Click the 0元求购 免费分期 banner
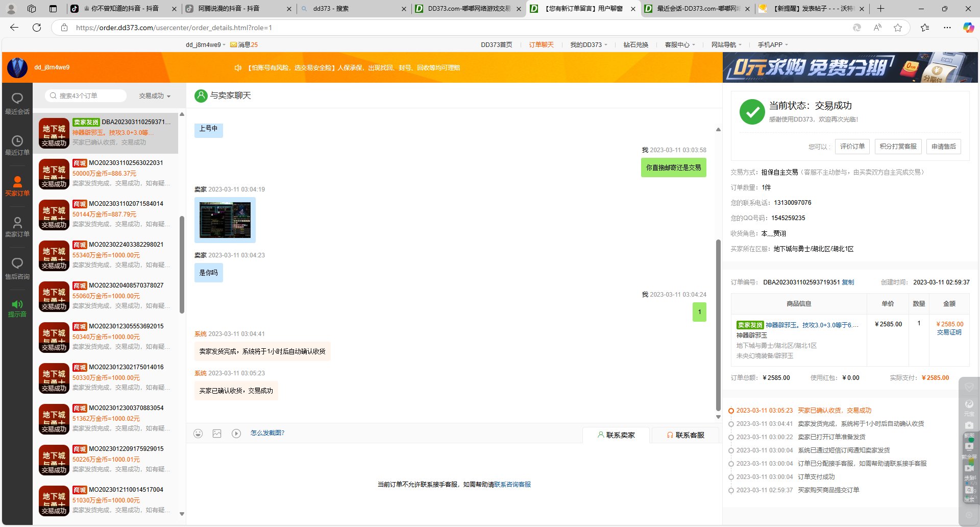The image size is (980, 527). pyautogui.click(x=850, y=67)
